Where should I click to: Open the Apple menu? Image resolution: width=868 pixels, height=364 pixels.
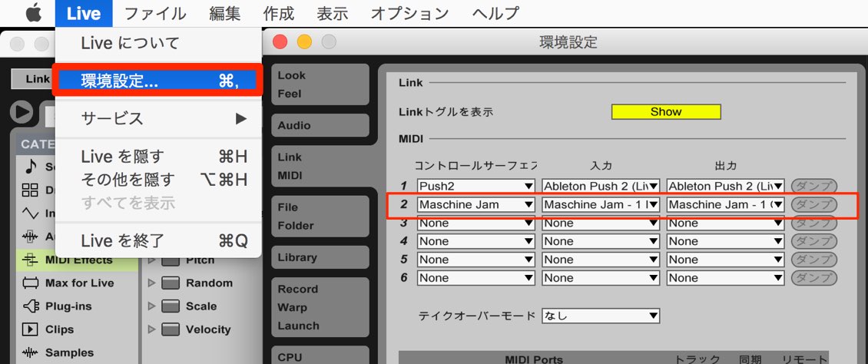tap(33, 13)
